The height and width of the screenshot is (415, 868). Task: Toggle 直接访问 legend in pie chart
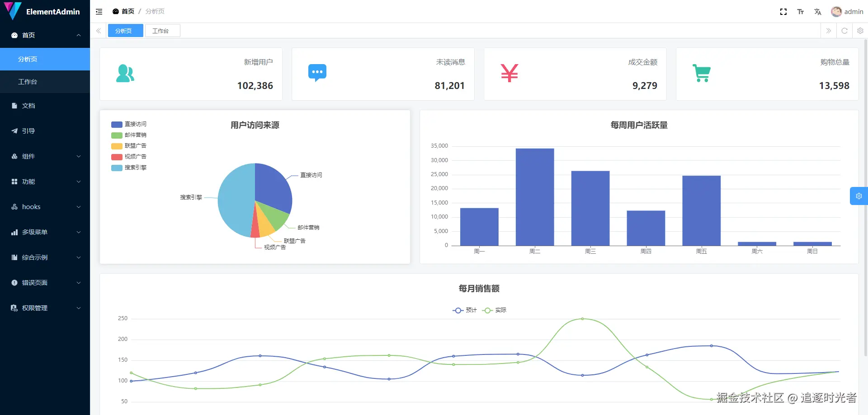[x=129, y=124]
